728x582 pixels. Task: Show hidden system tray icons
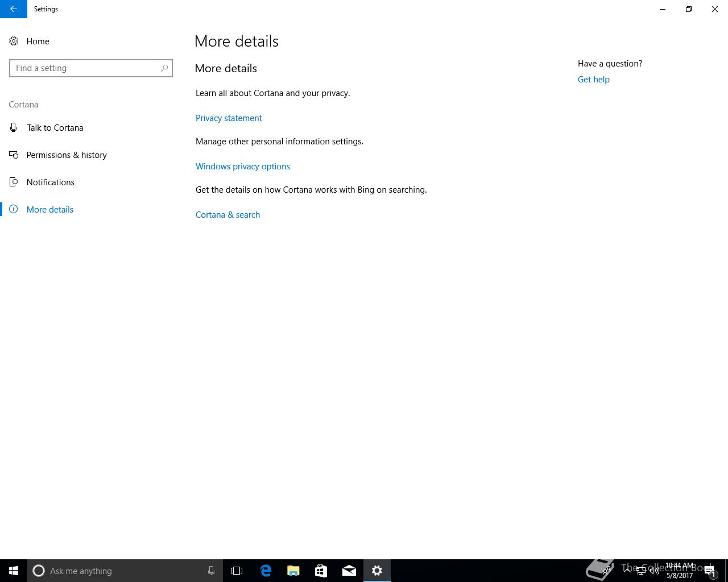pos(627,571)
